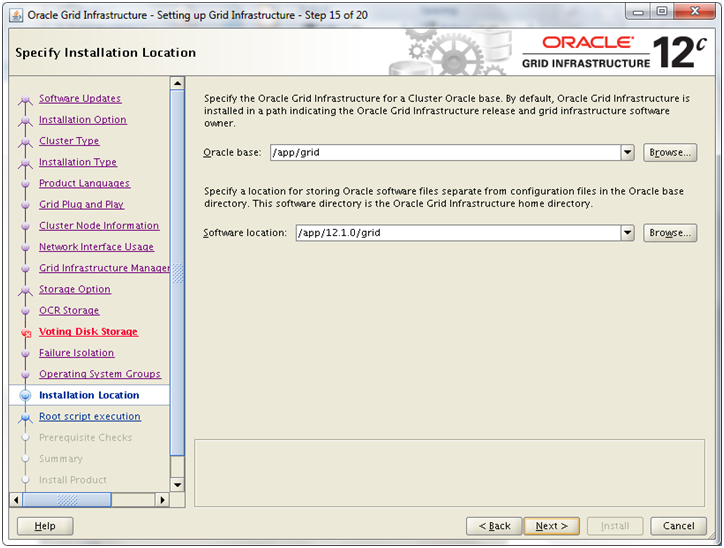
Task: Open OCR Storage step
Action: click(69, 311)
